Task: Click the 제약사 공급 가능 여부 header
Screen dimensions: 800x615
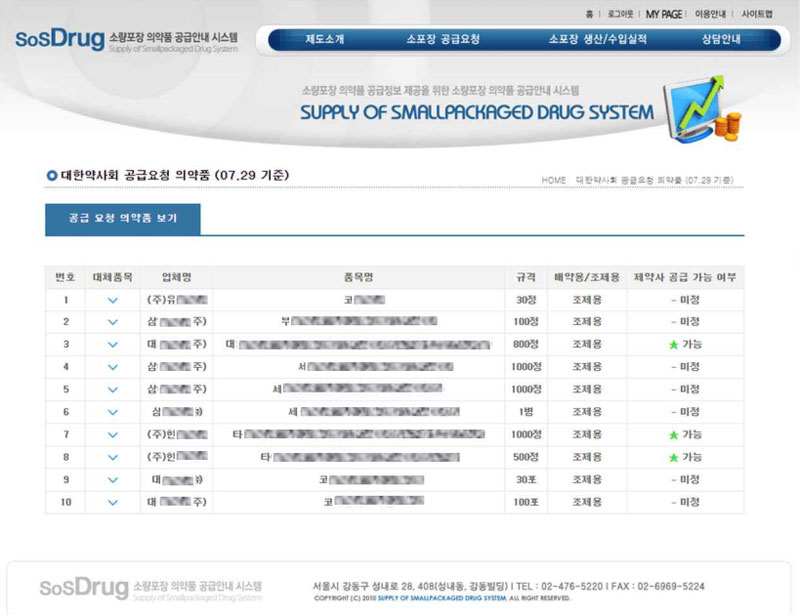Action: click(685, 278)
